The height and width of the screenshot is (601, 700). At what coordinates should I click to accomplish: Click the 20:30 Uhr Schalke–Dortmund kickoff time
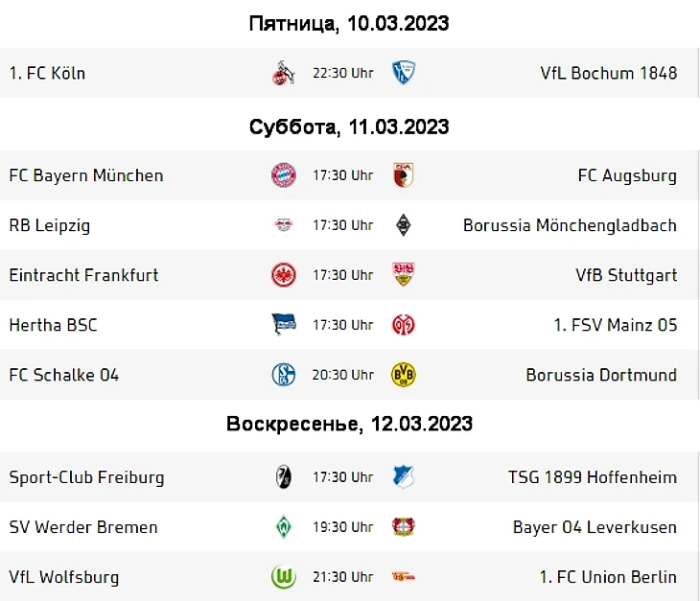point(342,375)
